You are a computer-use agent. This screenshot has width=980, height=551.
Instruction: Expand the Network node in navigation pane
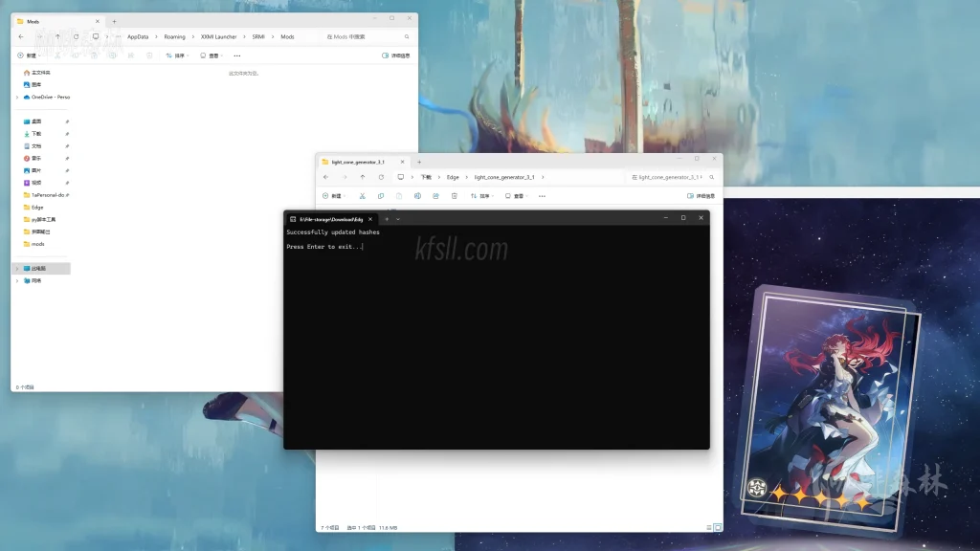(x=17, y=281)
